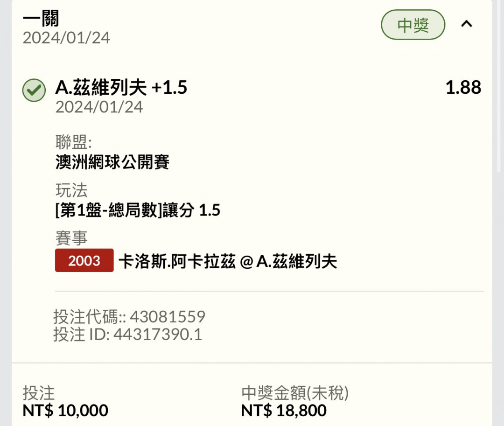Select the red 2003 match code badge
The height and width of the screenshot is (426, 504).
coord(84,260)
